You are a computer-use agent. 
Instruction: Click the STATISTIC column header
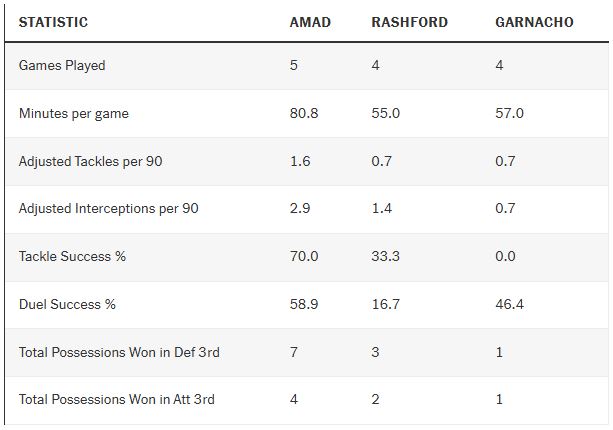(x=53, y=22)
